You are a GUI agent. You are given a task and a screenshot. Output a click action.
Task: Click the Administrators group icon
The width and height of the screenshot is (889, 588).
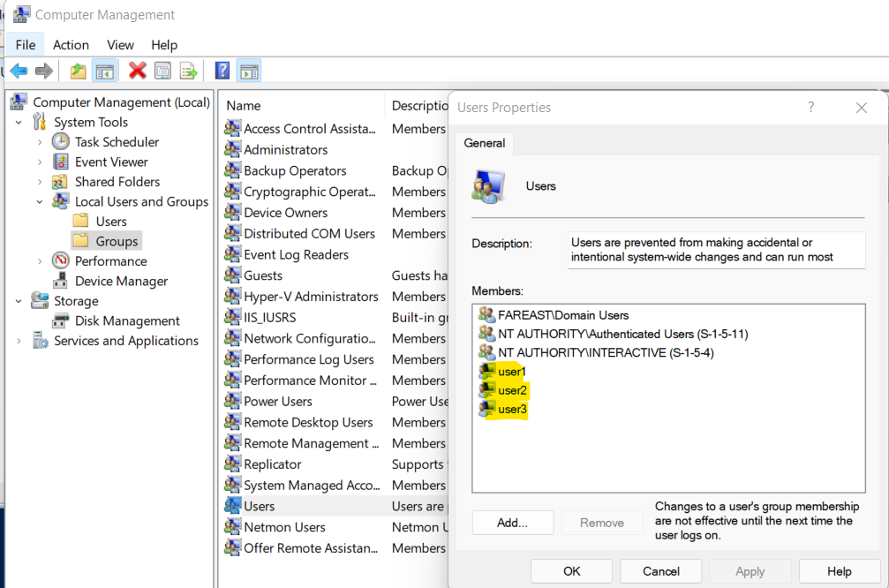tap(232, 149)
